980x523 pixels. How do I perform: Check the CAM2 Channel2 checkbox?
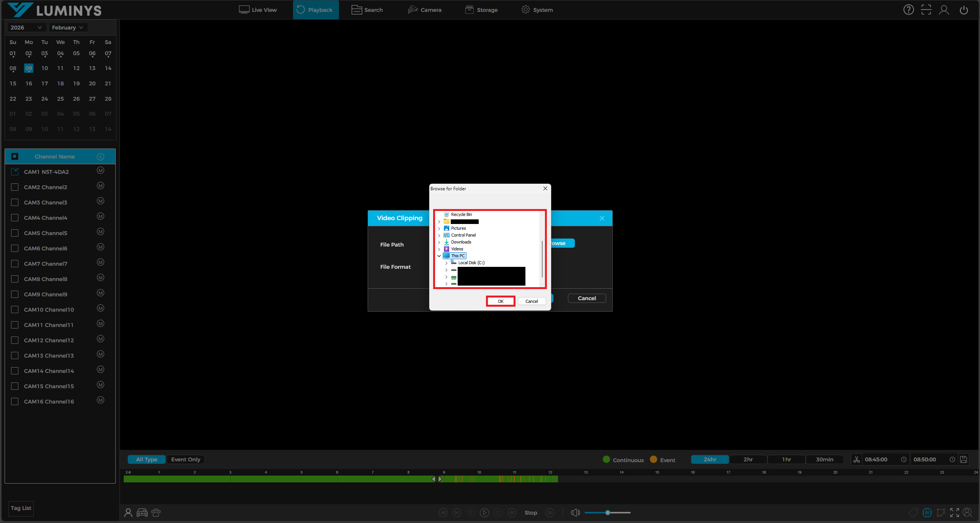[15, 187]
